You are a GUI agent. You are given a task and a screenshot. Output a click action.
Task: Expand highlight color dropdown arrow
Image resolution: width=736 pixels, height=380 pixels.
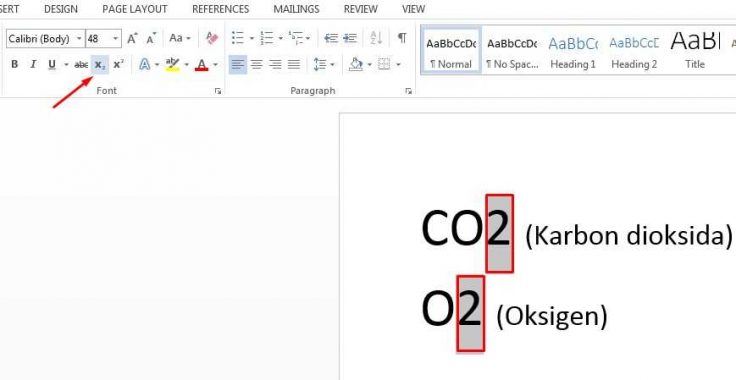(x=186, y=64)
